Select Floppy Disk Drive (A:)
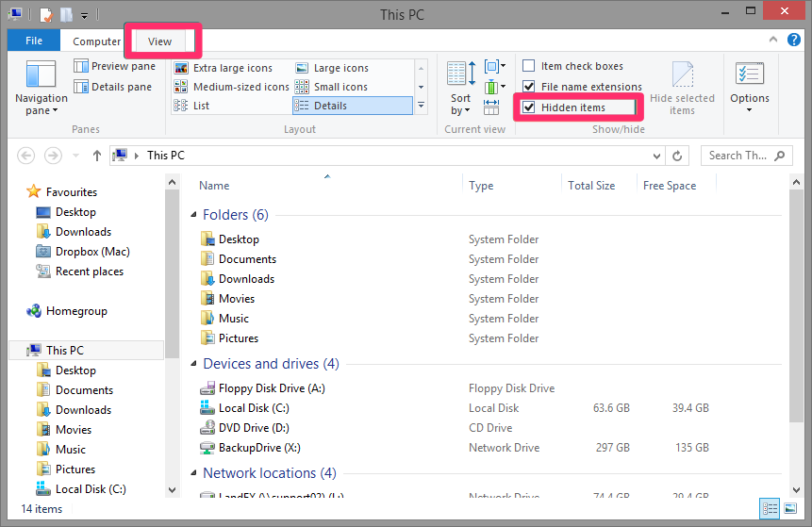This screenshot has width=812, height=527. [x=272, y=388]
